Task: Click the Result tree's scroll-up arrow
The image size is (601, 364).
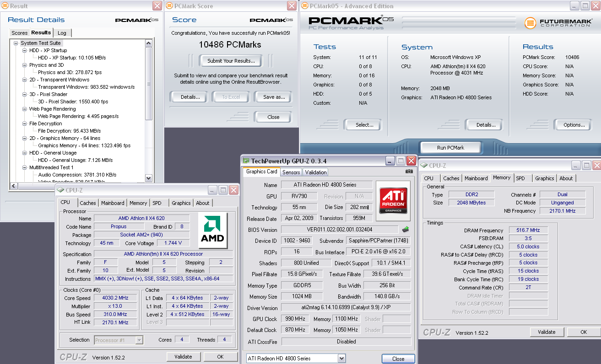Action: point(149,43)
